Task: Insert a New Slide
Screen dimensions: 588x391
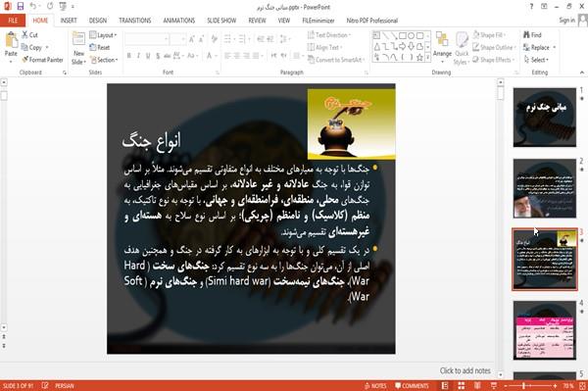Action: pos(78,49)
